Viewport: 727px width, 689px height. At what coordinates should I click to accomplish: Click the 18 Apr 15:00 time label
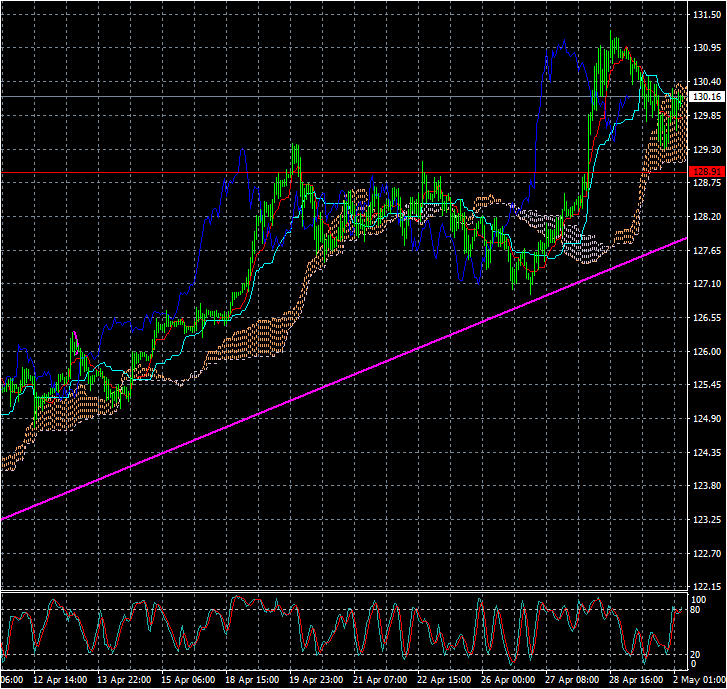pos(252,680)
